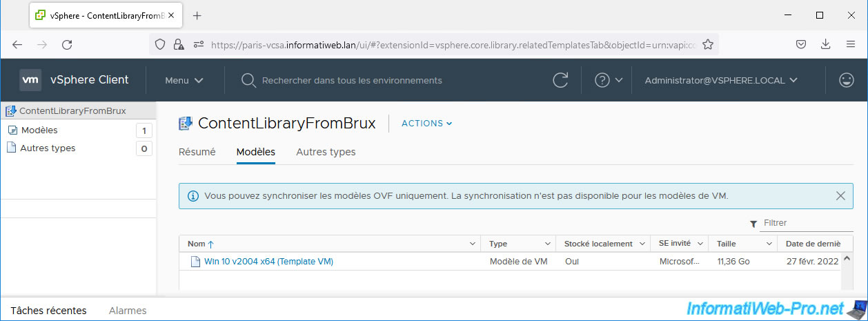This screenshot has width=868, height=321.
Task: Click the site permissions icon in the address bar
Action: pyautogui.click(x=198, y=44)
